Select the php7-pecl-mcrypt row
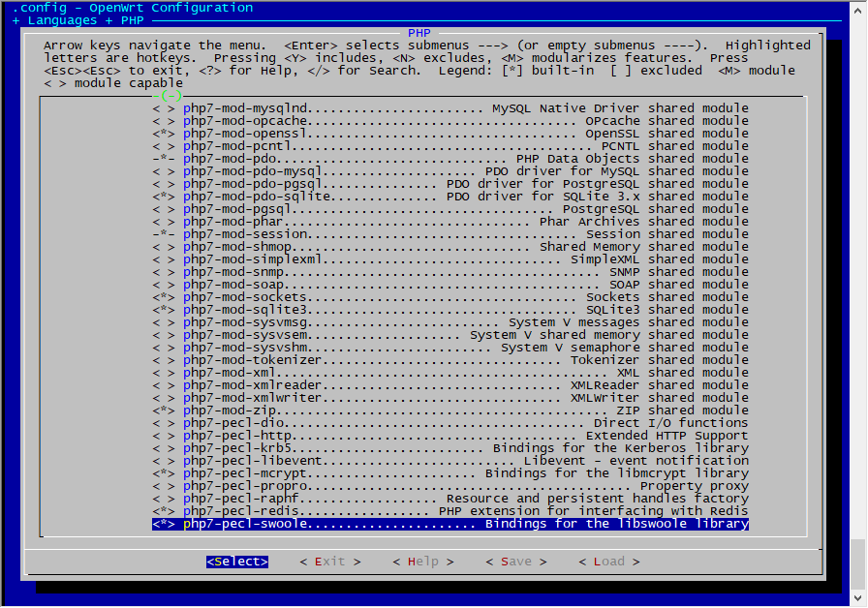The height and width of the screenshot is (608, 868). click(450, 473)
